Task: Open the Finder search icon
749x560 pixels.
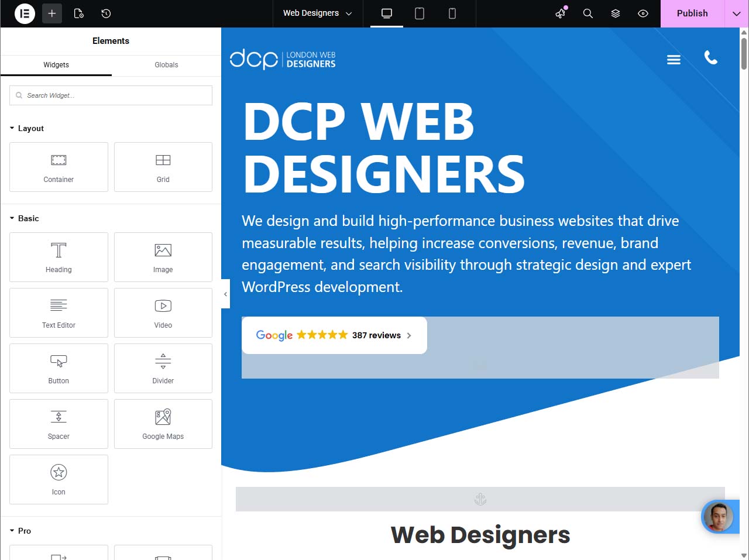Action: pyautogui.click(x=588, y=13)
